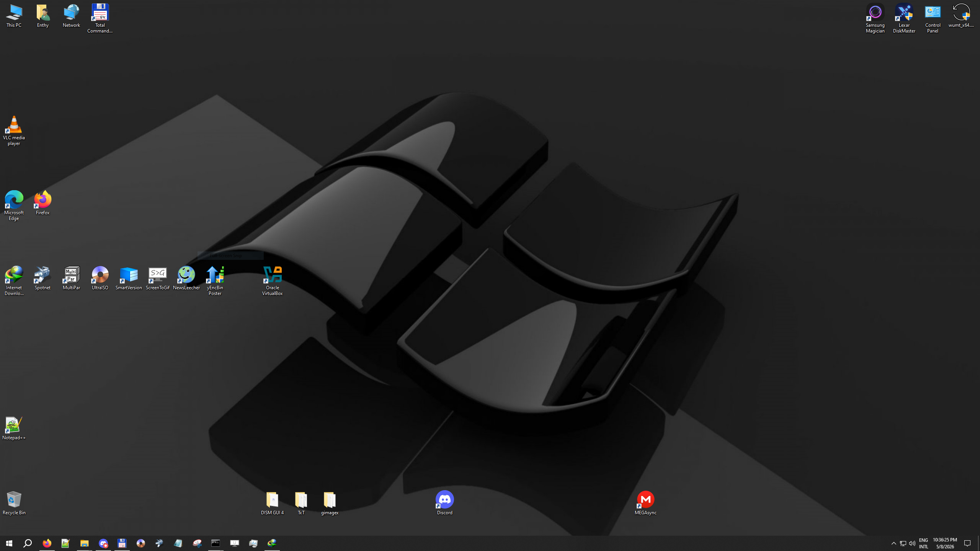Select the Firefox shortcut on the desktop
980x551 pixels.
click(42, 203)
